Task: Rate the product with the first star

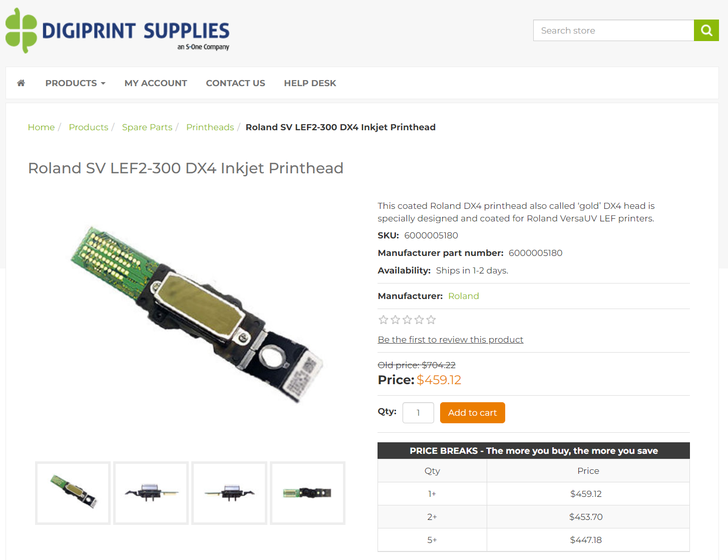Action: pyautogui.click(x=384, y=320)
